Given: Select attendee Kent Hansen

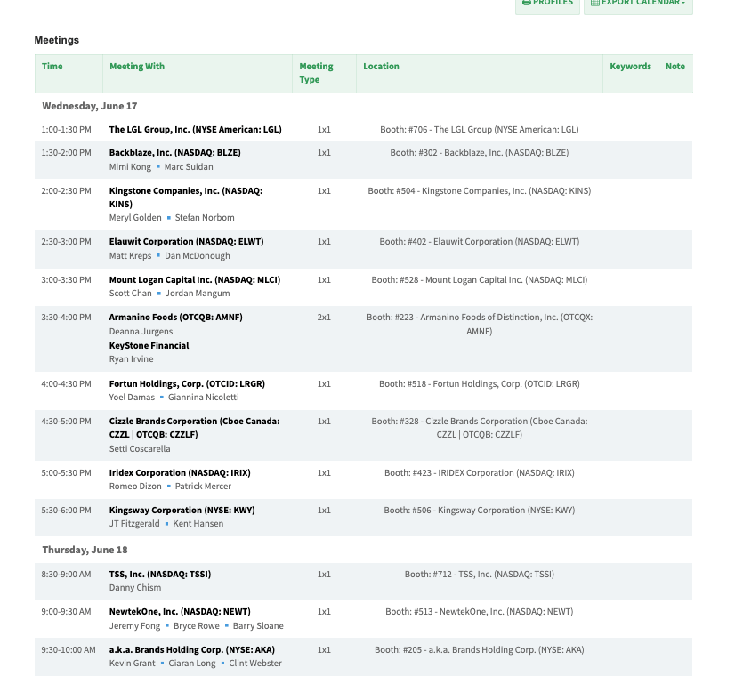Looking at the screenshot, I should click(198, 523).
